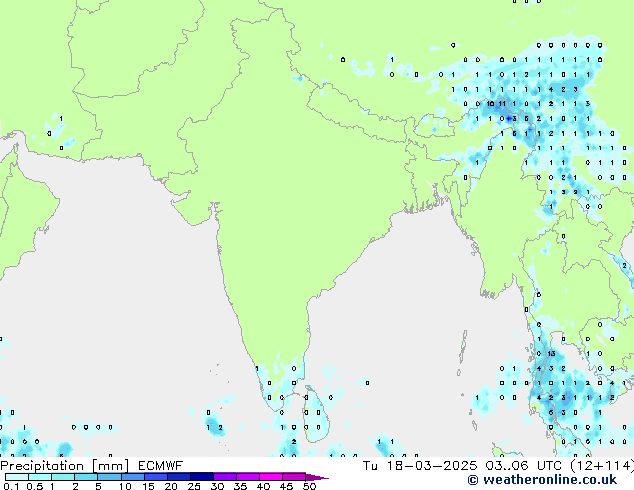Click the legend scale value '25'
Viewport: 634px width, 490px height.
[x=194, y=486]
